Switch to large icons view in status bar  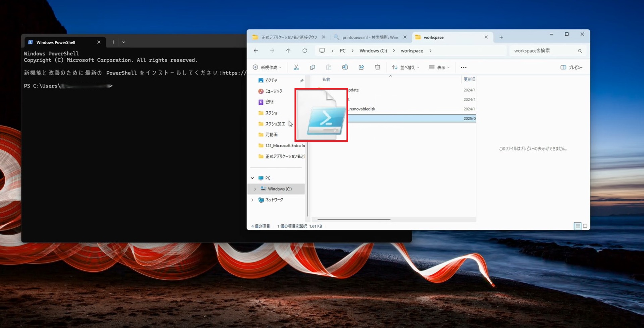point(585,226)
